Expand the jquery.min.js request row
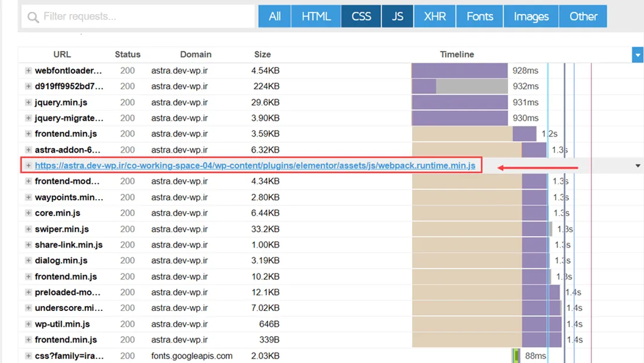 pos(28,102)
